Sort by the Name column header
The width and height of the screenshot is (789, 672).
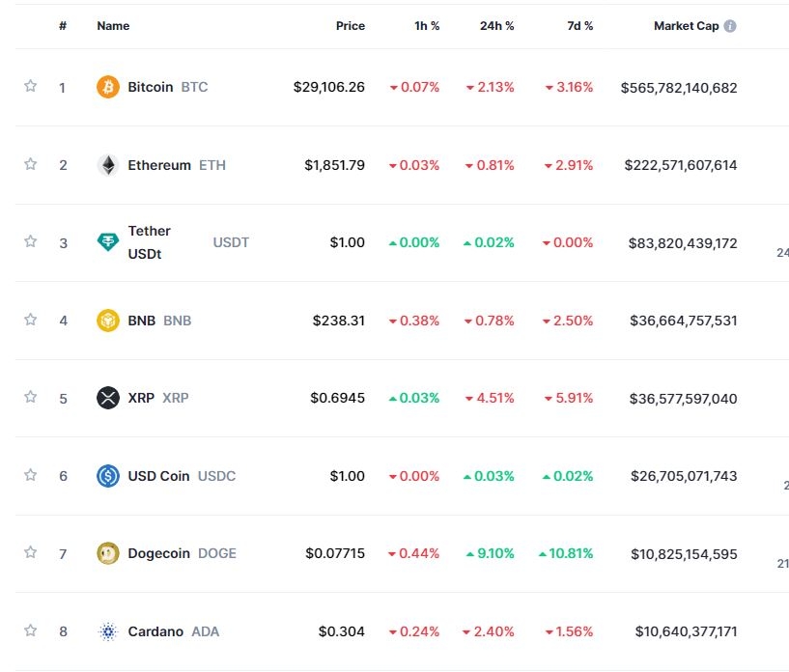tap(113, 26)
